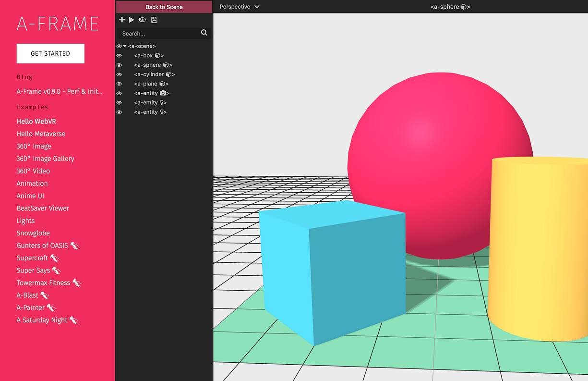
Task: Click the camera icon on a-entity row
Action: 163,93
